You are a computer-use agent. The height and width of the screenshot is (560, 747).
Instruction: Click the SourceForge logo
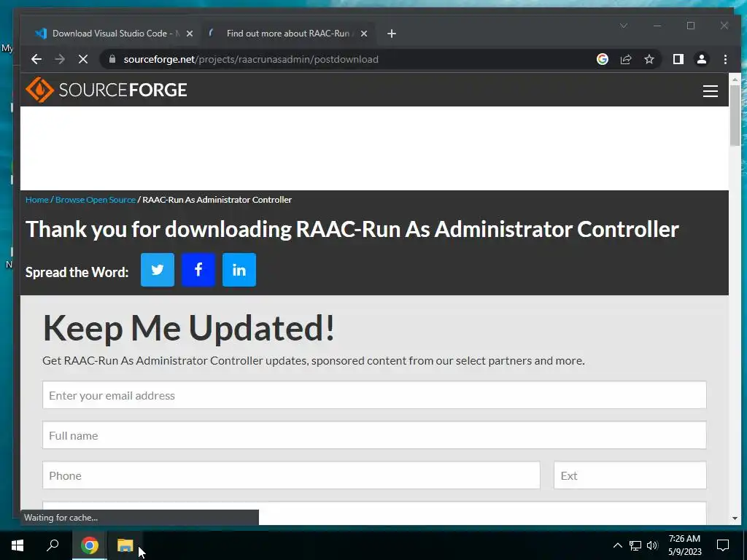point(107,90)
